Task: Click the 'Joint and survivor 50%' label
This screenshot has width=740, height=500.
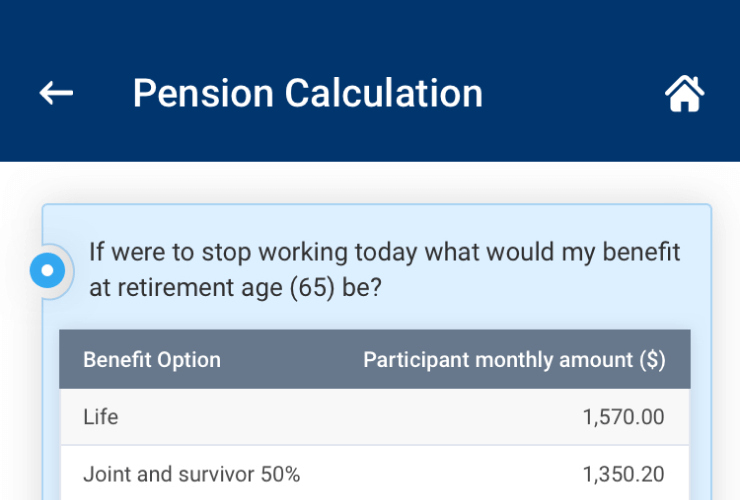Action: pyautogui.click(x=192, y=474)
